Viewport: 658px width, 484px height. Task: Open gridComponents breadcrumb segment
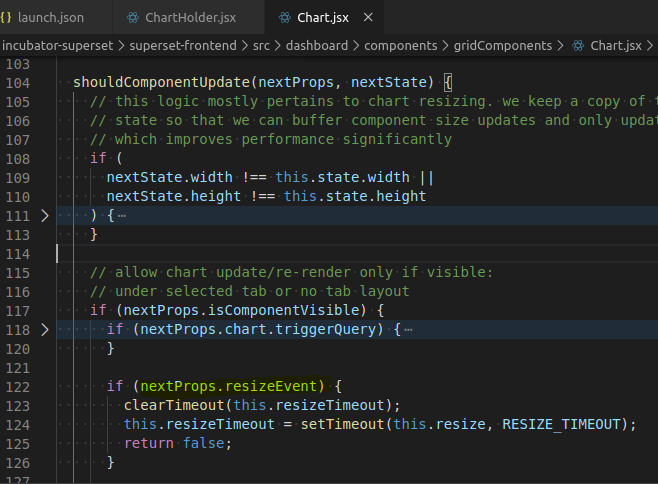[503, 45]
